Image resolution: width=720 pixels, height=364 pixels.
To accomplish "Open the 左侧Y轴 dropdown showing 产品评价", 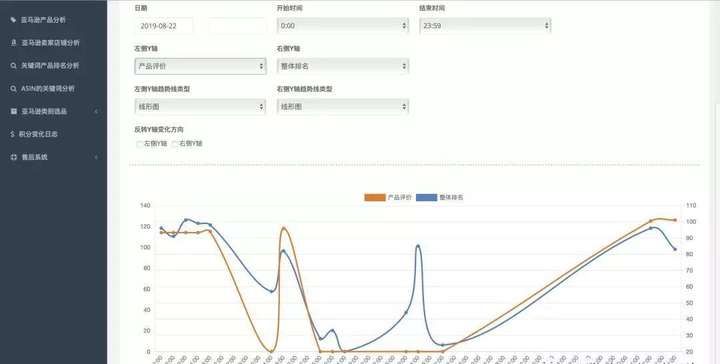I will coord(200,66).
